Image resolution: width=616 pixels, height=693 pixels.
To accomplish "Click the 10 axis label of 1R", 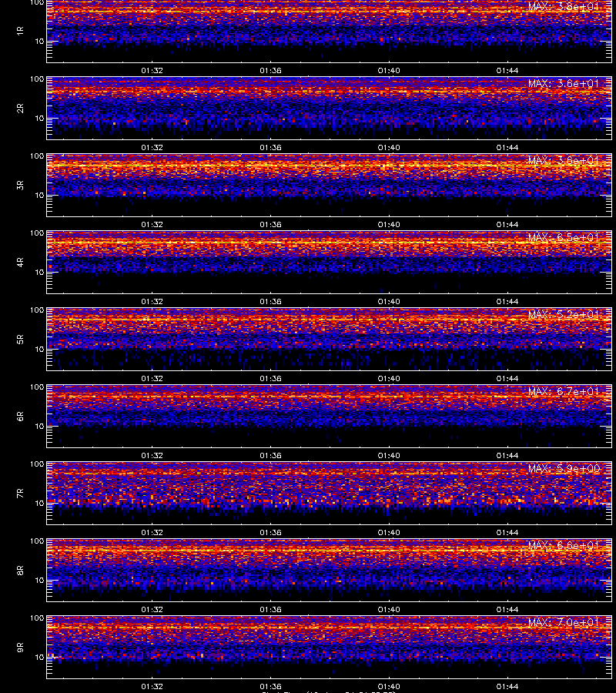I will point(39,42).
